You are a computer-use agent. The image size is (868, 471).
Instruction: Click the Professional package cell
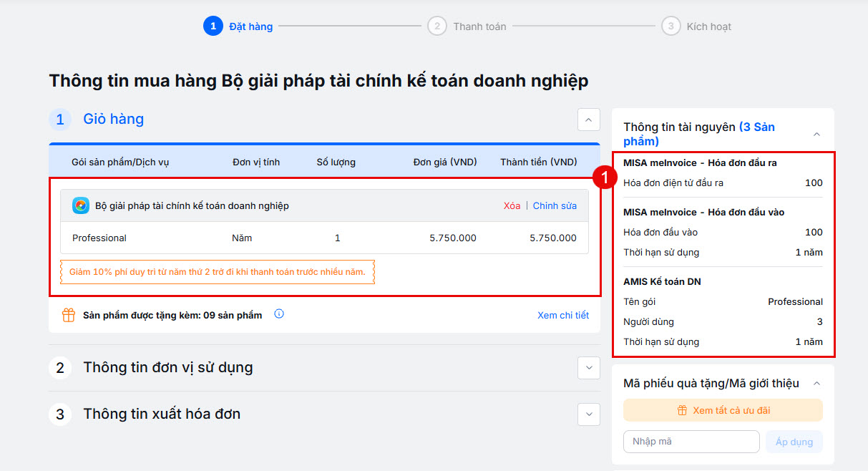click(99, 238)
